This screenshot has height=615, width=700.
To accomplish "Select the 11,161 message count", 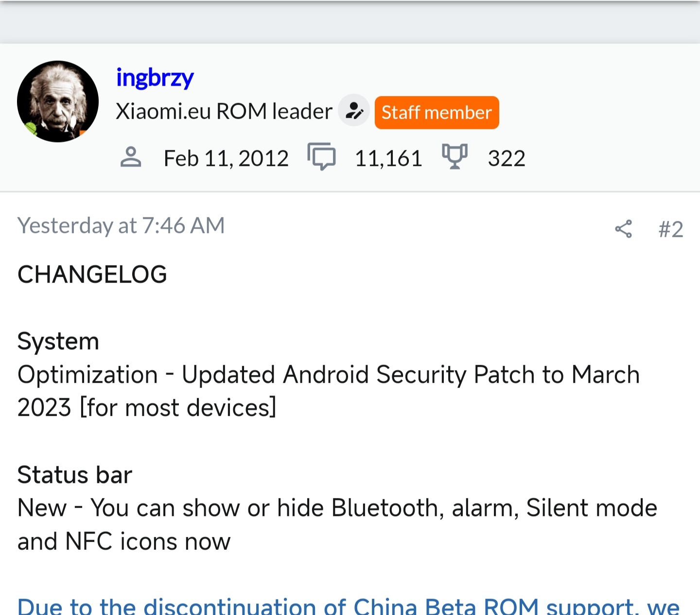I will [x=388, y=158].
